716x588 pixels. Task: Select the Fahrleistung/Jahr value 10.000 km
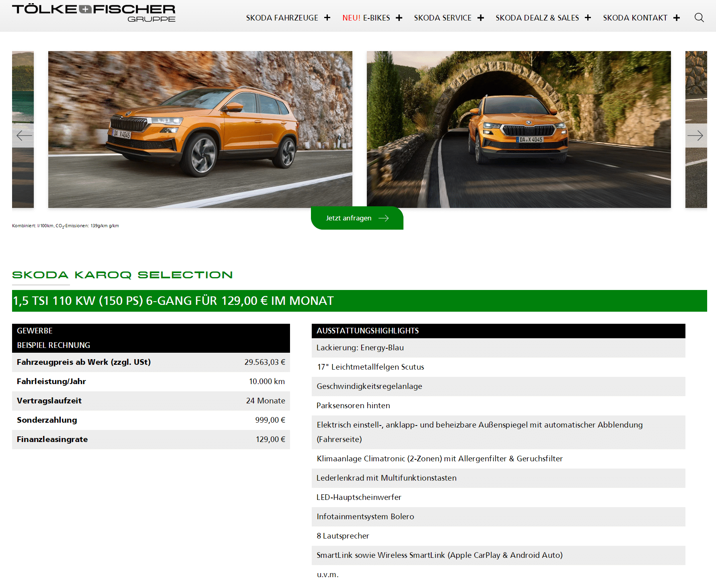pyautogui.click(x=267, y=381)
